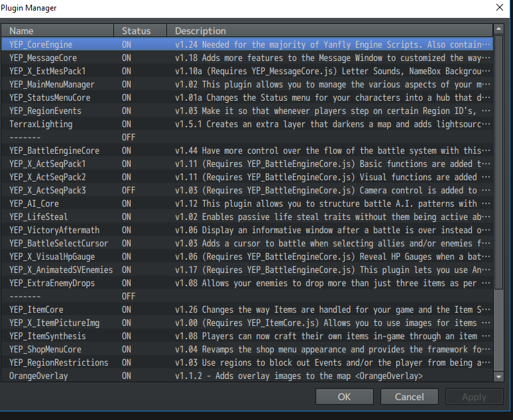Select the YEP_BattleSelectCursor plugin
513x420 pixels.
[247, 243]
